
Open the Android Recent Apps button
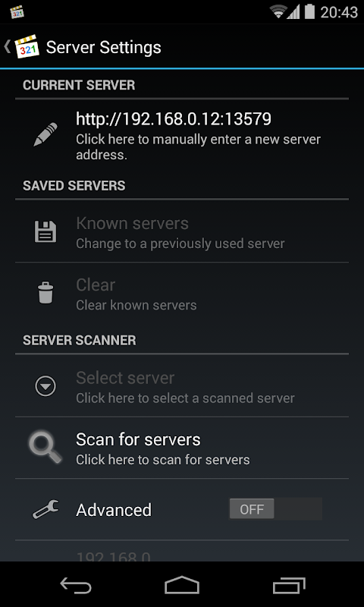tap(289, 585)
